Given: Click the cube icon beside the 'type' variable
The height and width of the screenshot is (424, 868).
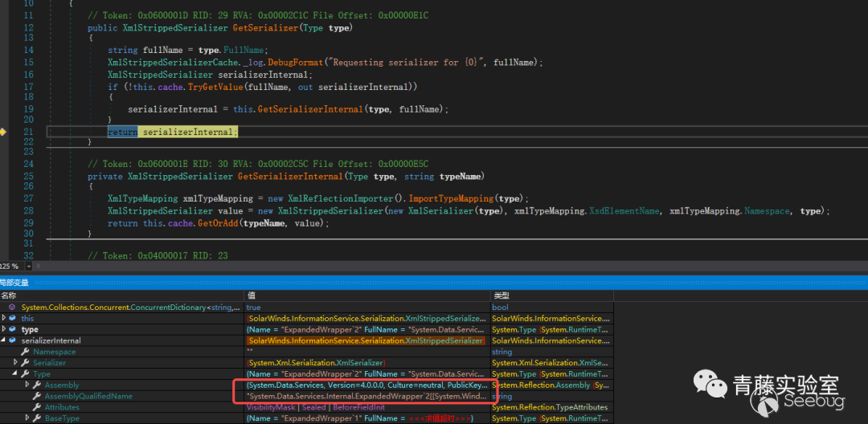Looking at the screenshot, I should pos(12,330).
